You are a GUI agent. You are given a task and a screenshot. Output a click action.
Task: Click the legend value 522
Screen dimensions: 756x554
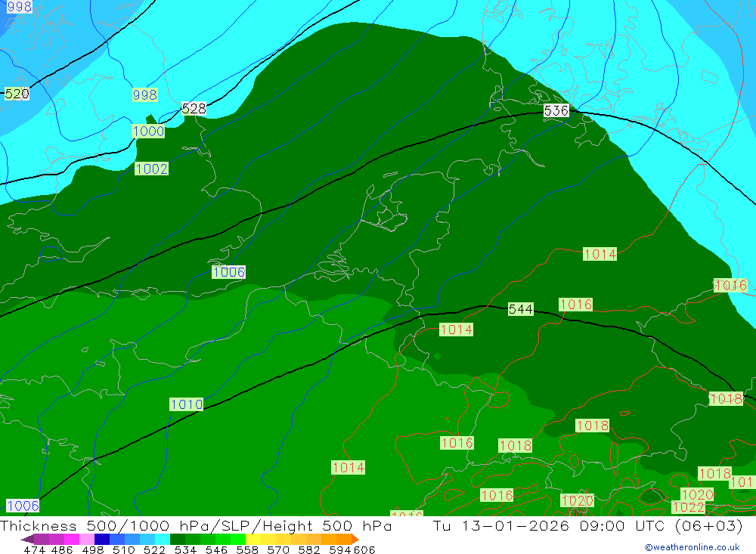[x=155, y=549]
